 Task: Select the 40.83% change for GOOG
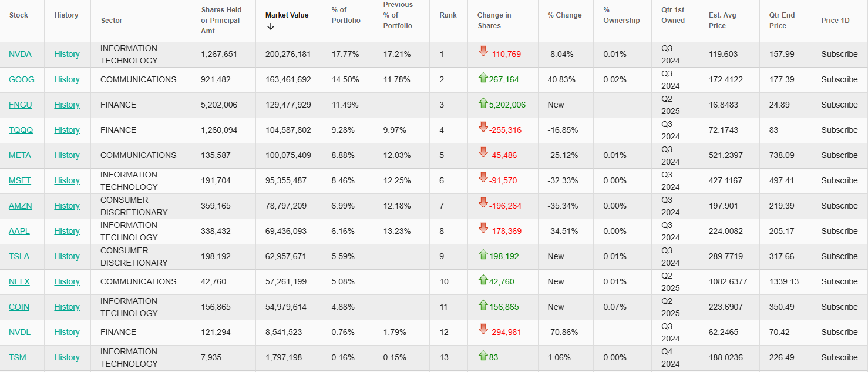click(561, 79)
